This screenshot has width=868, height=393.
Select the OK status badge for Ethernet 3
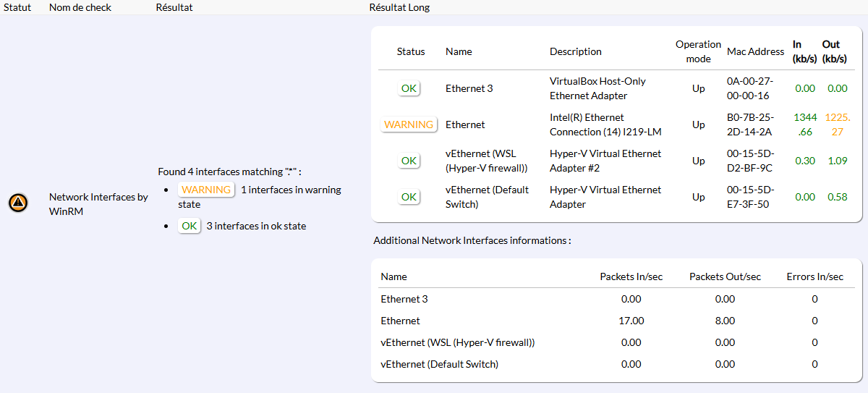pos(409,88)
